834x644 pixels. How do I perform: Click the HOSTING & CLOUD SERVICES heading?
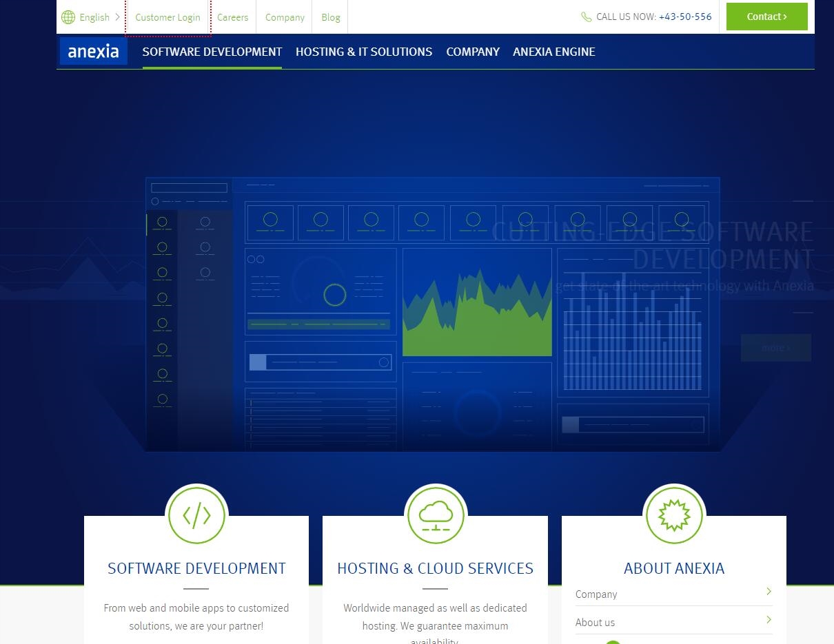click(x=435, y=568)
